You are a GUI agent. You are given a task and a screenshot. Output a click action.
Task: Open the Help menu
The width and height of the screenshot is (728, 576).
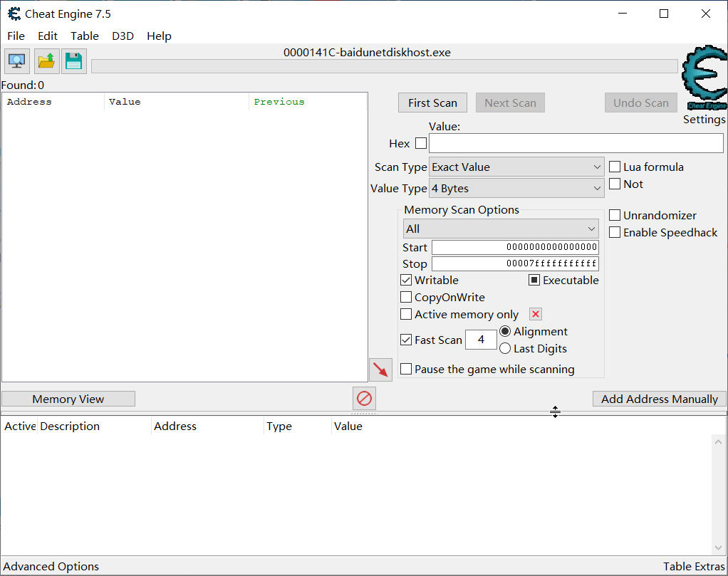[160, 36]
